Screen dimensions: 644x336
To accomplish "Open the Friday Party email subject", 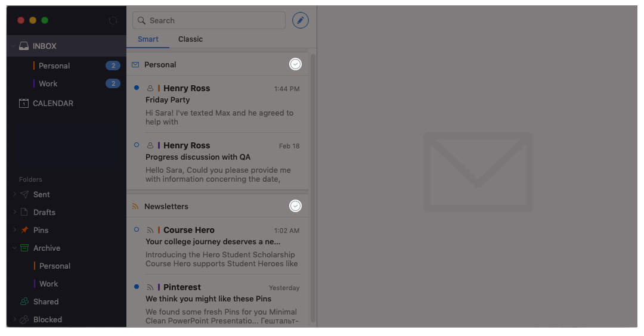I will (x=168, y=99).
